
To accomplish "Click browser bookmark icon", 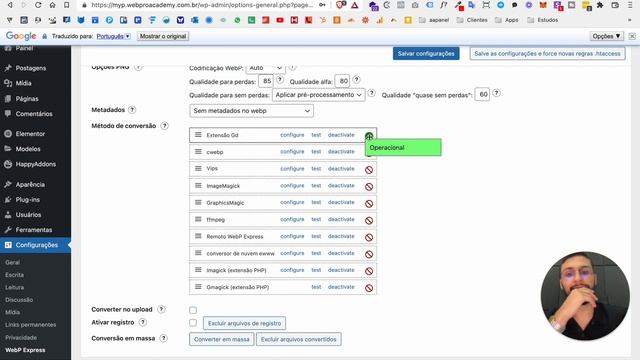I will click(66, 5).
